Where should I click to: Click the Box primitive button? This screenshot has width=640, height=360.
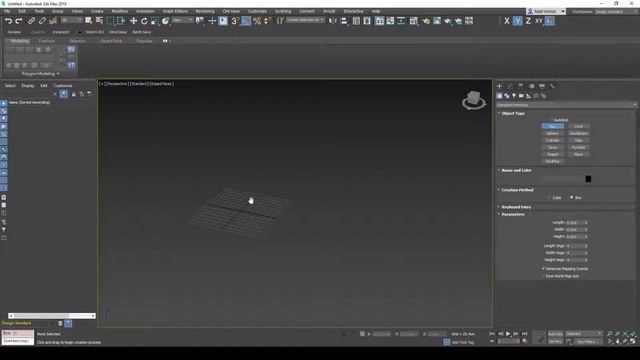pyautogui.click(x=552, y=127)
